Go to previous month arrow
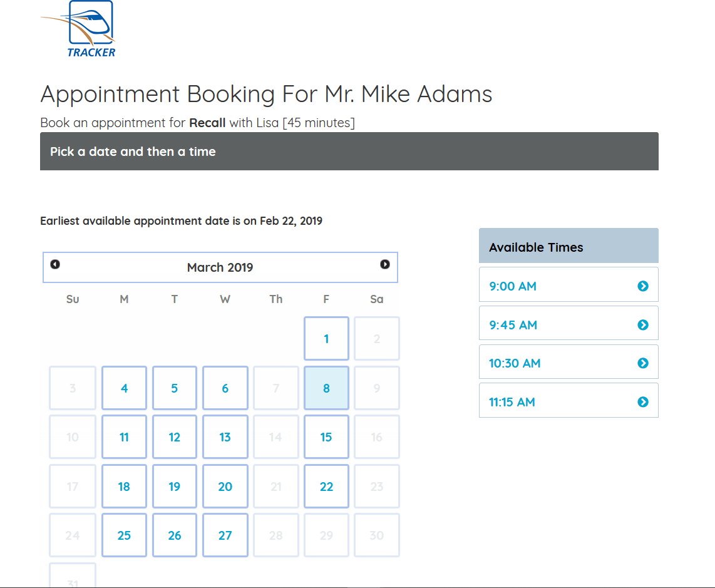 tap(55, 265)
